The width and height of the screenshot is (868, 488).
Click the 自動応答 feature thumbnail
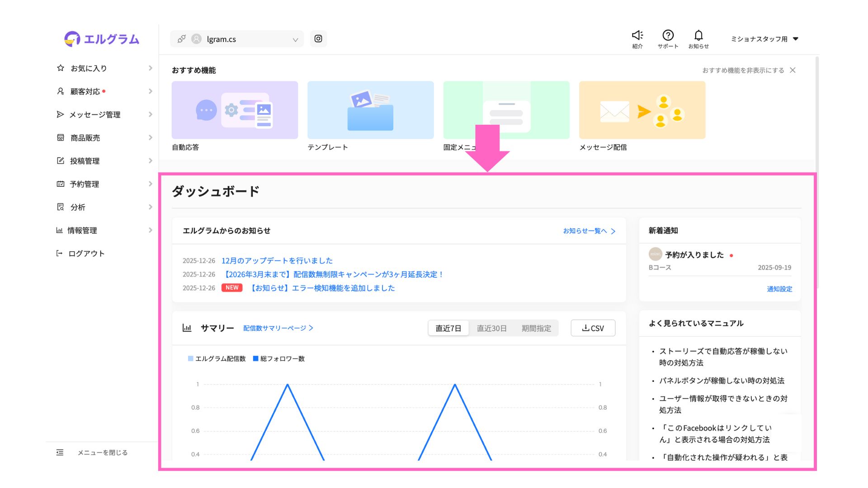[x=235, y=110]
